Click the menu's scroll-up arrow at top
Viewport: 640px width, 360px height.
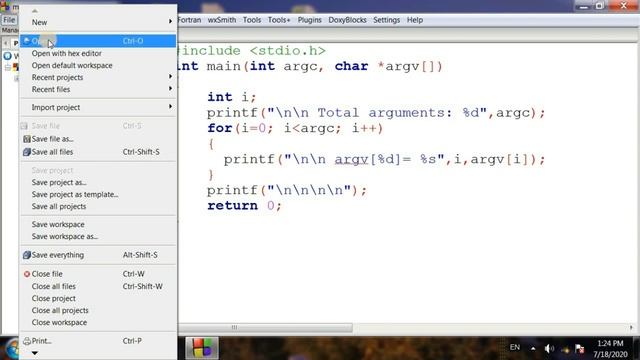35,11
